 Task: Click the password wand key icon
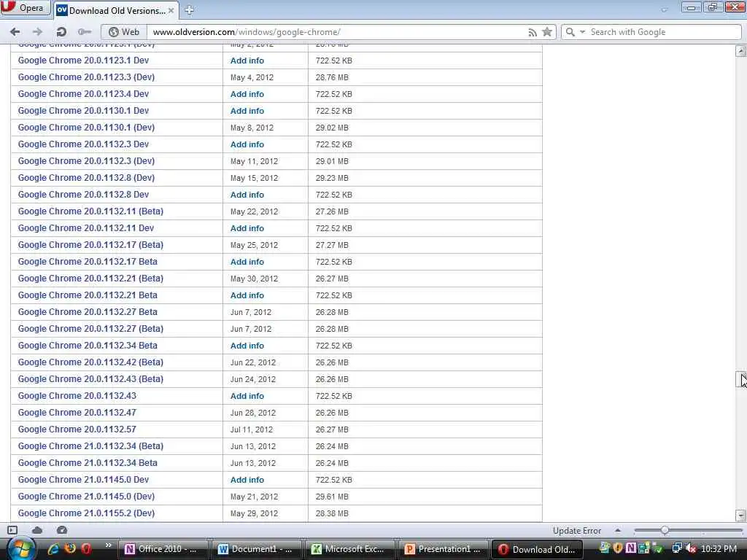click(85, 32)
